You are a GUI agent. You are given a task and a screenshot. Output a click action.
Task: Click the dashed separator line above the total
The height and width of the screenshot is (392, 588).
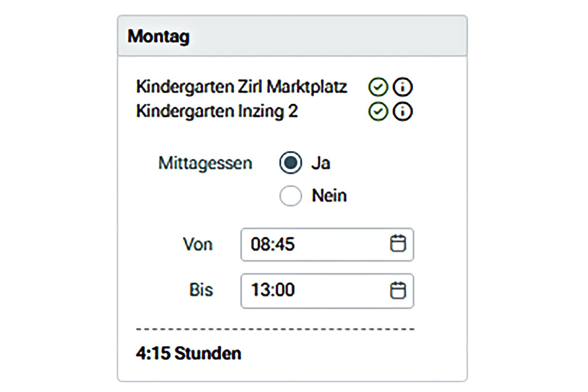pos(275,329)
